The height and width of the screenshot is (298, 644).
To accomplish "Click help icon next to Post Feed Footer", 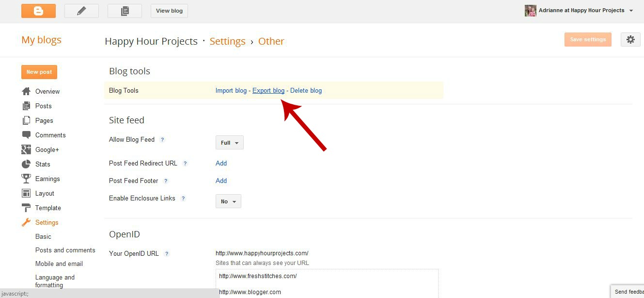I will point(166,181).
